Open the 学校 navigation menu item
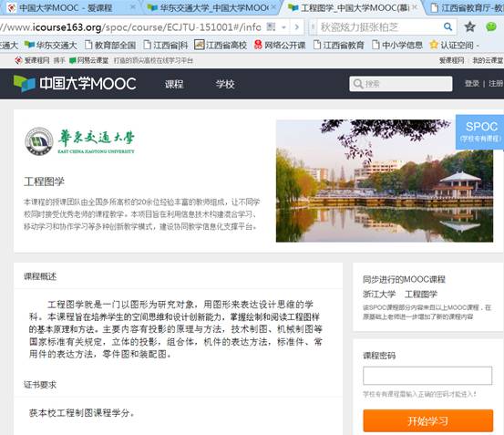 tap(225, 84)
